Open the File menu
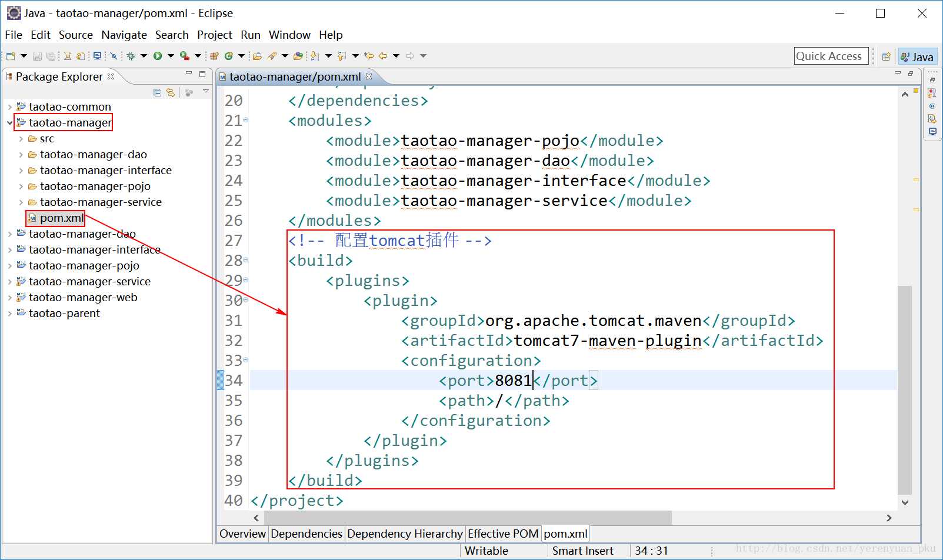Image resolution: width=943 pixels, height=560 pixels. pyautogui.click(x=14, y=35)
